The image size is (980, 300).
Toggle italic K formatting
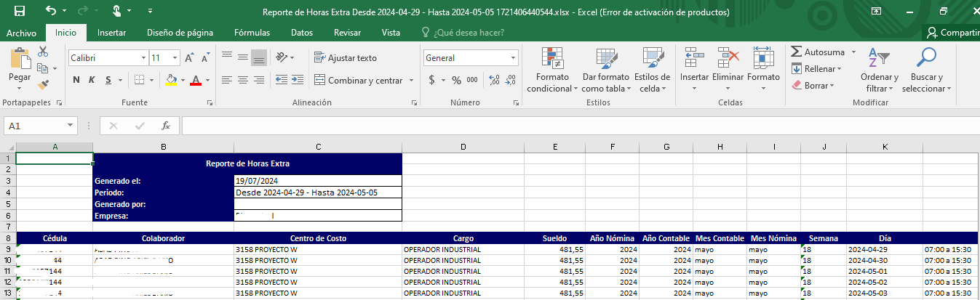93,80
